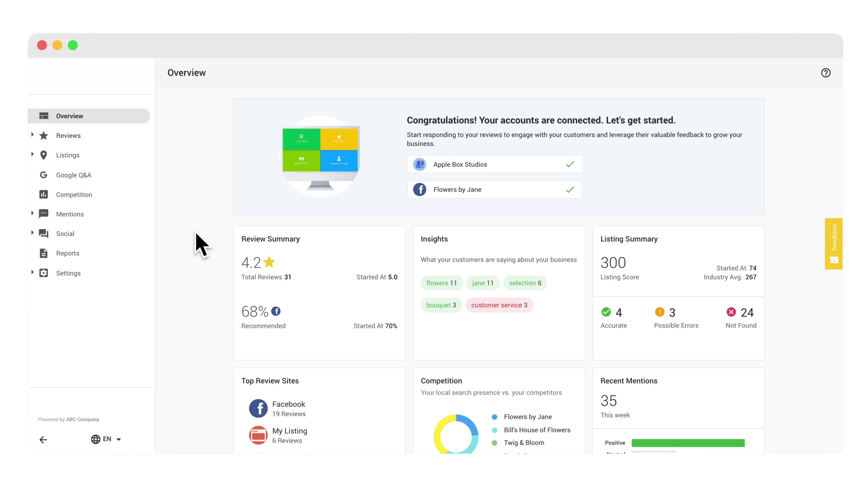The height and width of the screenshot is (488, 868).
Task: Click the back arrow at sidebar bottom
Action: (x=43, y=440)
